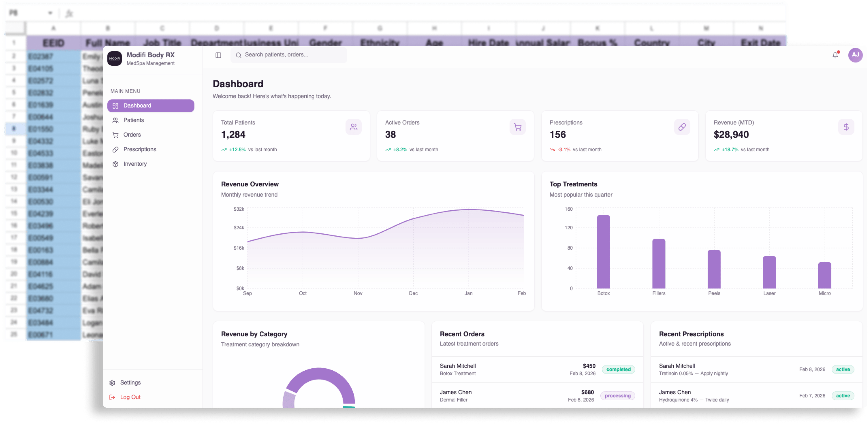Click the notification bell with red badge
Screen dimensions: 868x424
836,55
